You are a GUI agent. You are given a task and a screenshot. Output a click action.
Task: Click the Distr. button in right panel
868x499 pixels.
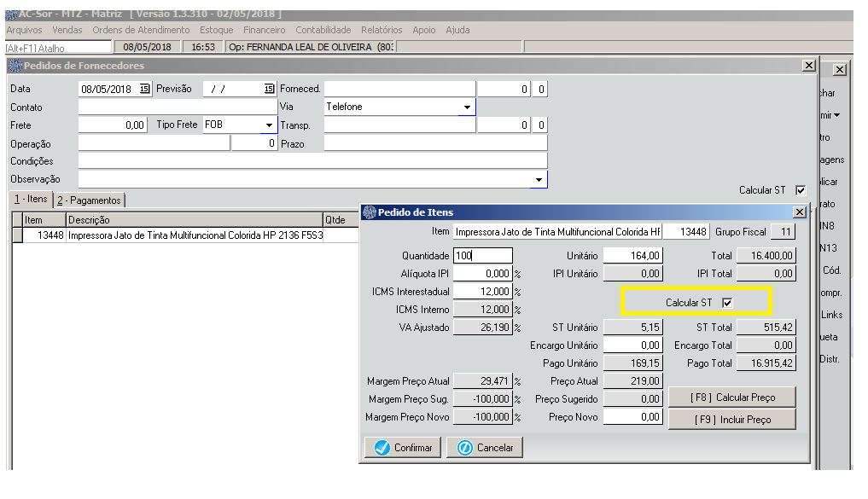830,359
